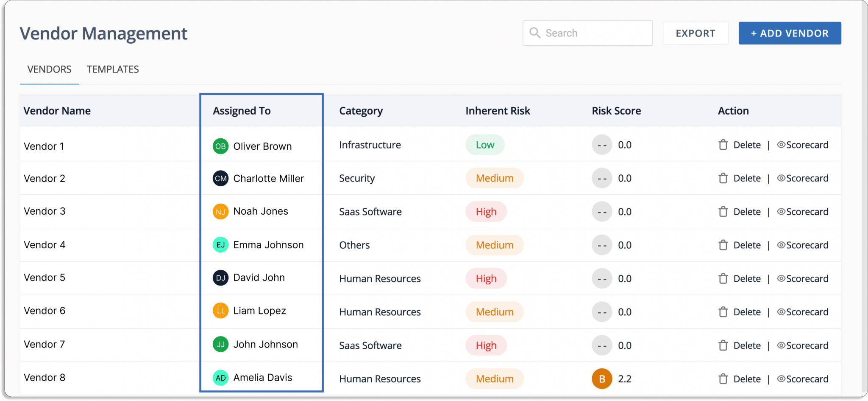
Task: Click the Security category cell
Action: 357,178
